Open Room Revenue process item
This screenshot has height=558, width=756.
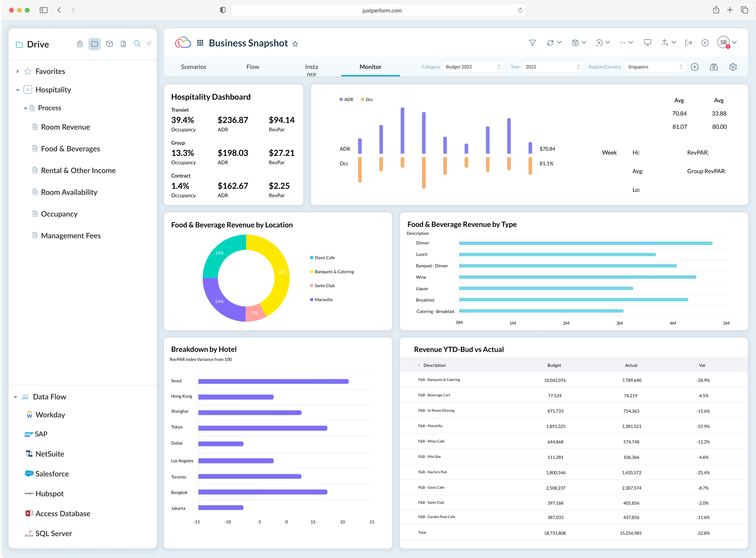pos(65,127)
